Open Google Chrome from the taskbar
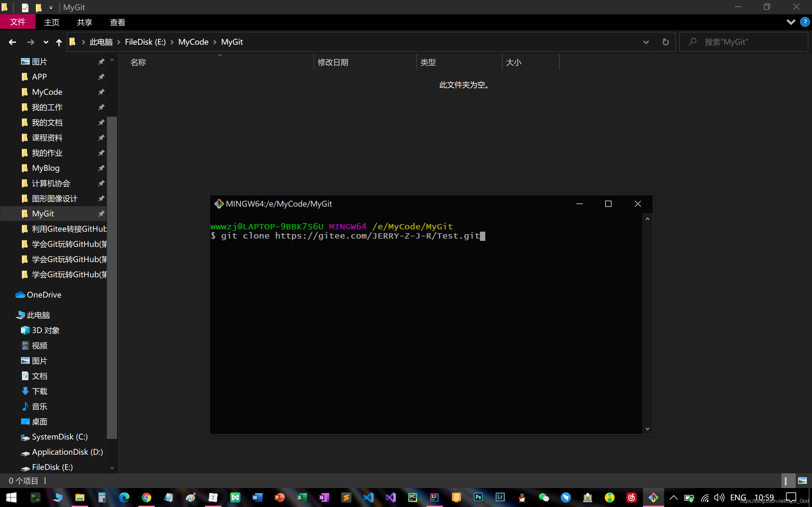Screen dimensions: 812x507 146,497
